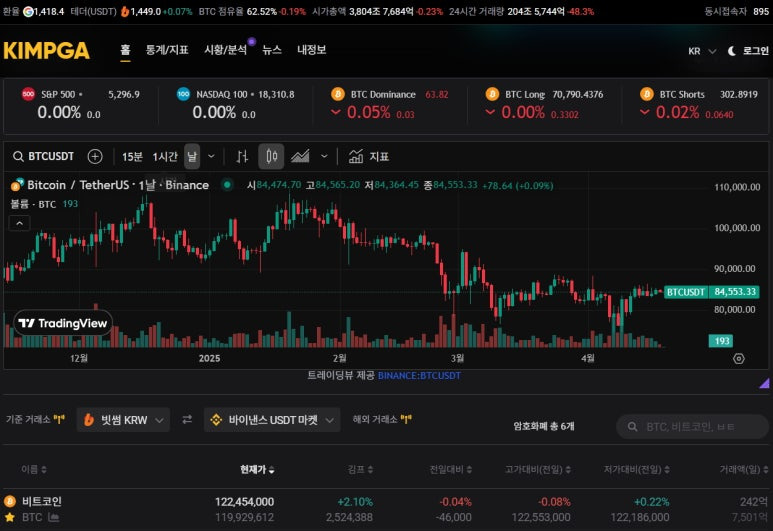This screenshot has height=531, width=773.
Task: Sort by 김프 column header
Action: tap(360, 469)
